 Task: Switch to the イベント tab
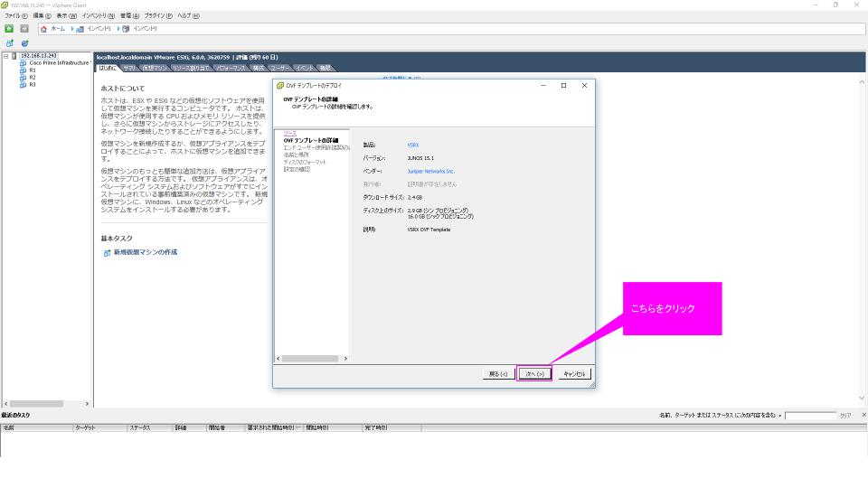pyautogui.click(x=305, y=68)
